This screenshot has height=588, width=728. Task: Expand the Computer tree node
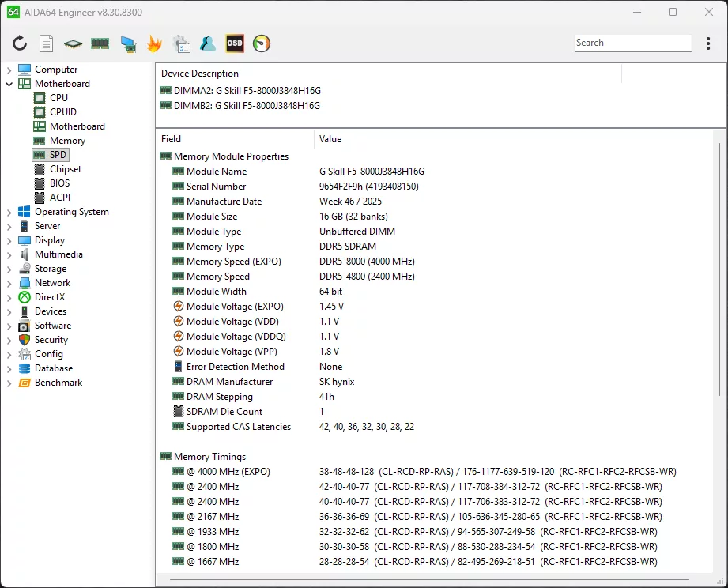[9, 70]
